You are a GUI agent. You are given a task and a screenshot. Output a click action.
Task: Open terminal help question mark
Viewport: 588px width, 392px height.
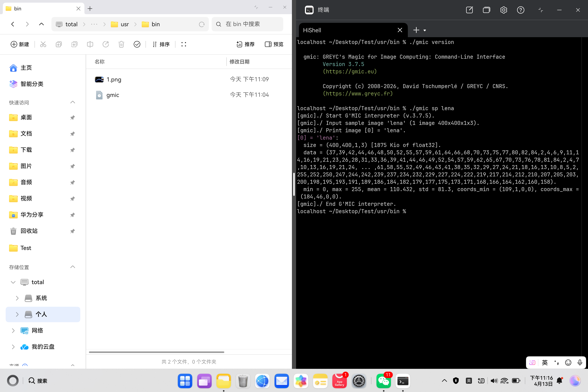coord(521,10)
